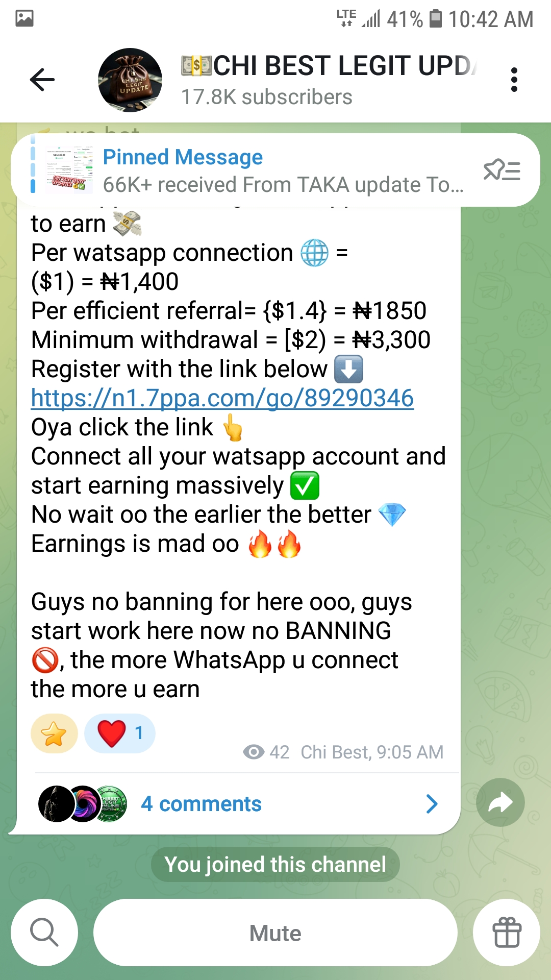This screenshot has height=980, width=551.
Task: Tap the commenter avatars beside comments
Action: click(x=83, y=804)
